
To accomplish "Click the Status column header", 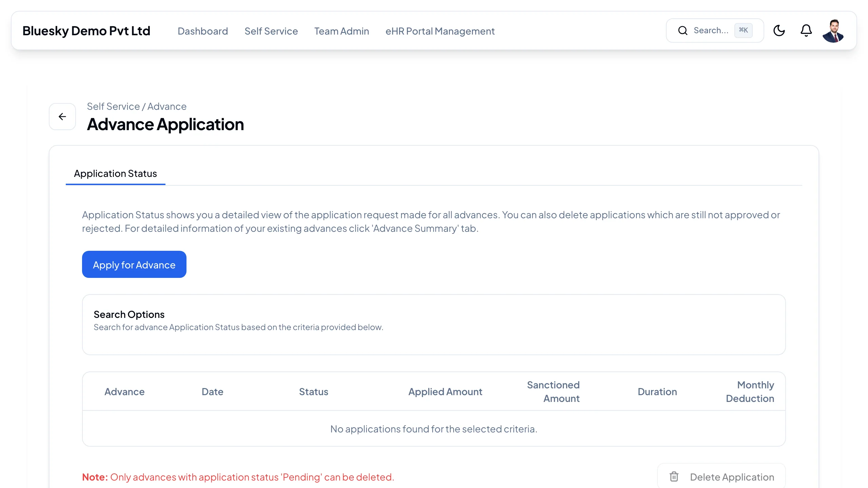I will click(314, 392).
